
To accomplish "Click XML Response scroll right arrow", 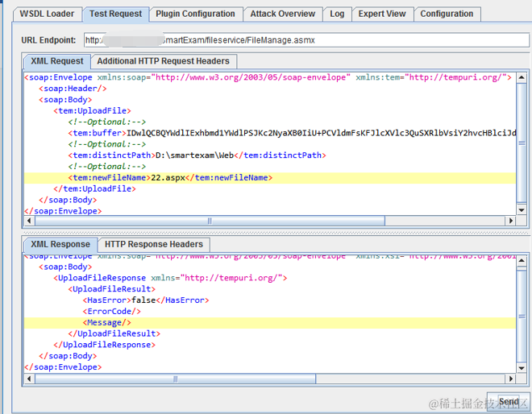I will click(x=510, y=379).
